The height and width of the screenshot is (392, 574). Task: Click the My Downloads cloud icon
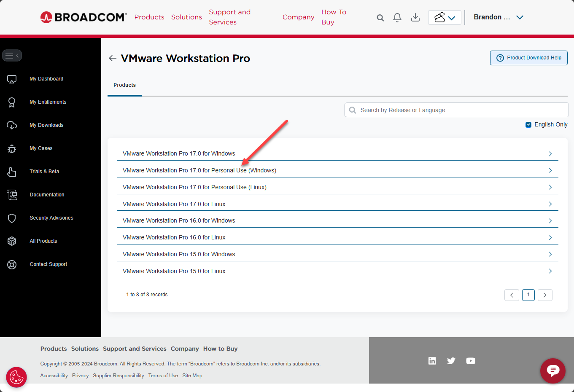click(x=12, y=125)
